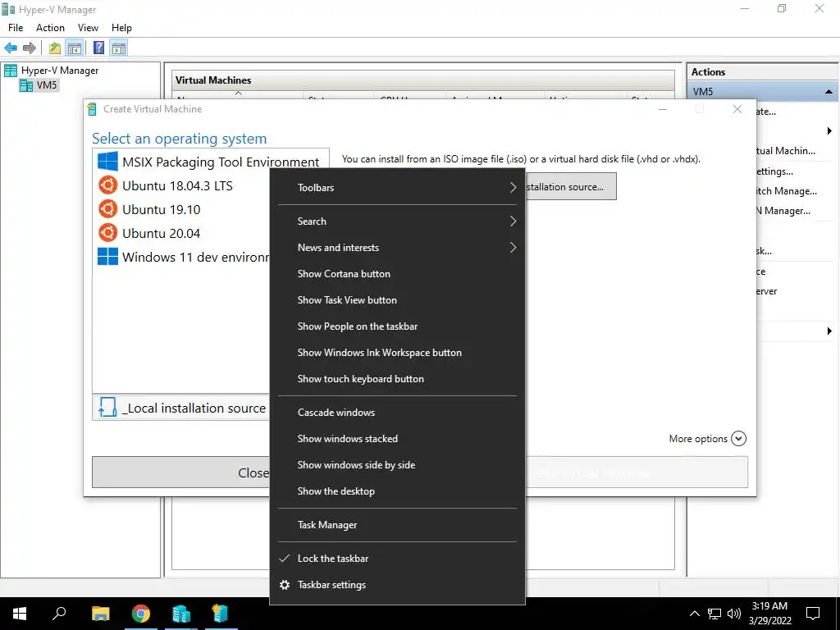Choose Cascade windows menu entry

(397, 413)
